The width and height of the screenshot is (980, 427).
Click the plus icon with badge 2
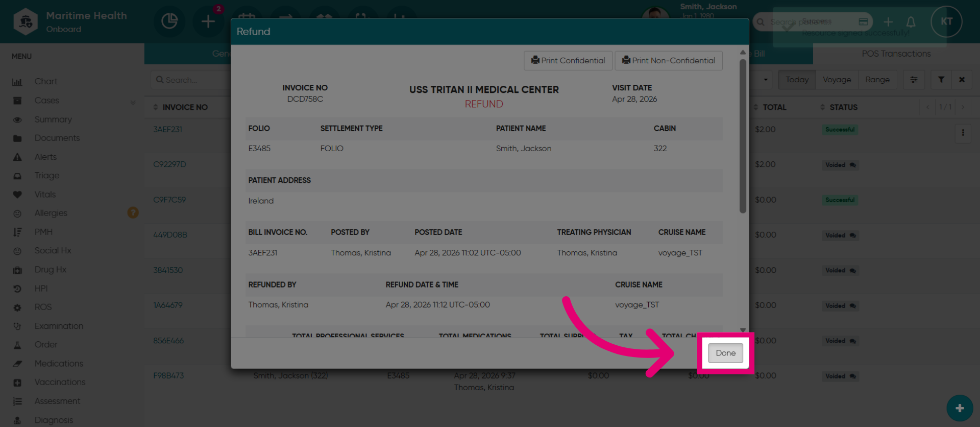pos(208,21)
